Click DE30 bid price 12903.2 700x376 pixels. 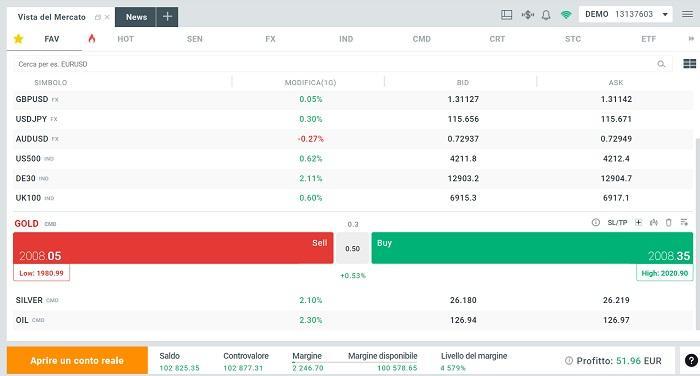coord(463,178)
